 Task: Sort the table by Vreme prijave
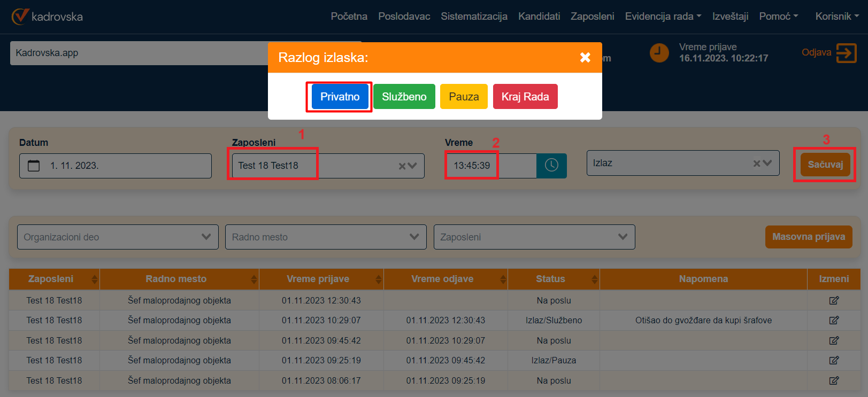pyautogui.click(x=378, y=279)
